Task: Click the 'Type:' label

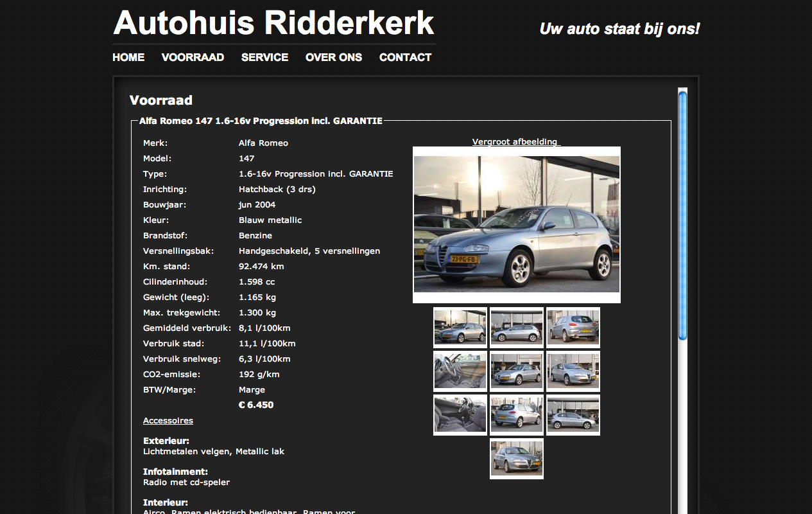Action: (155, 174)
